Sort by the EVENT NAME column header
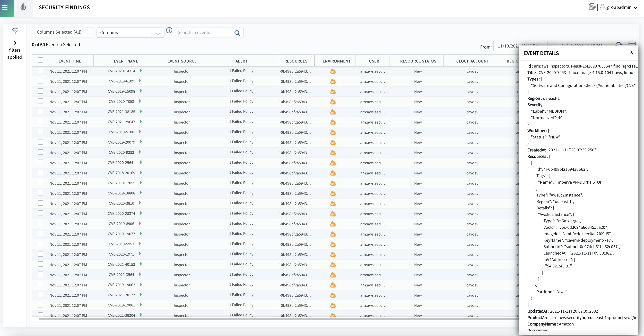The width and height of the screenshot is (644, 336). point(126,61)
